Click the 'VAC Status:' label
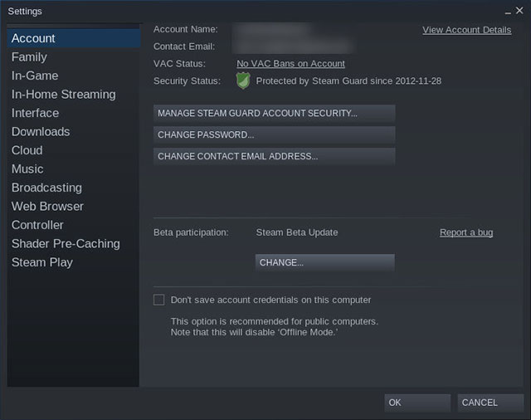531x420 pixels. [x=179, y=64]
